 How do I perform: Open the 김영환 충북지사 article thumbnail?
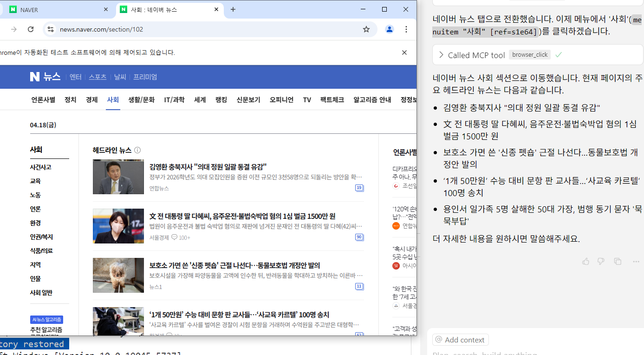[118, 177]
